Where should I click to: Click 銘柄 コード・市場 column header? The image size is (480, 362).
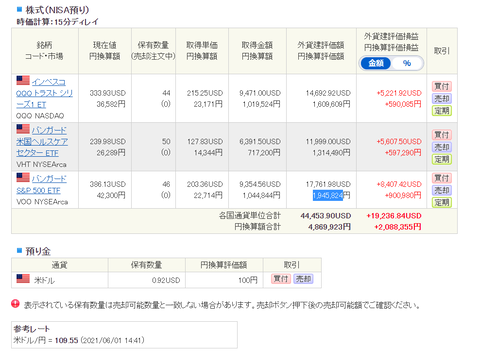[44, 51]
